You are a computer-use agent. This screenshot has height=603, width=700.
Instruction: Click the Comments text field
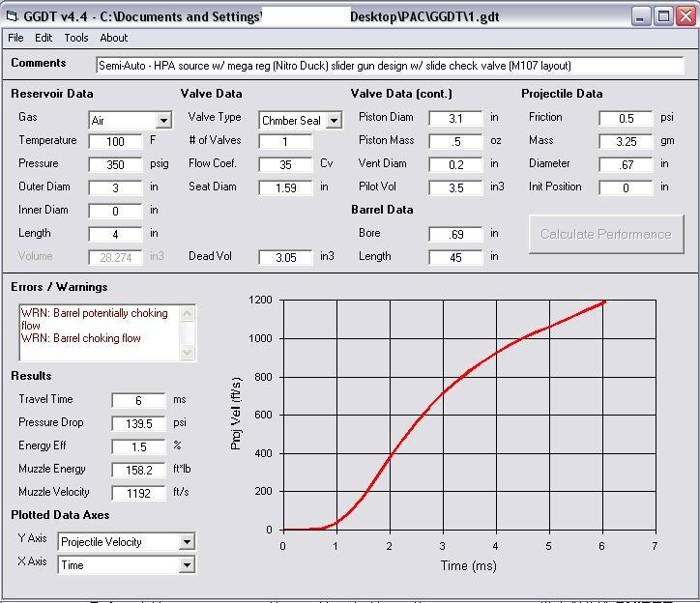click(390, 66)
